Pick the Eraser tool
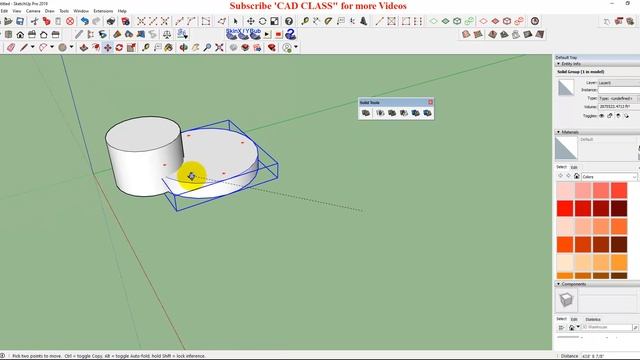This screenshot has height=360, width=640. click(x=11, y=48)
